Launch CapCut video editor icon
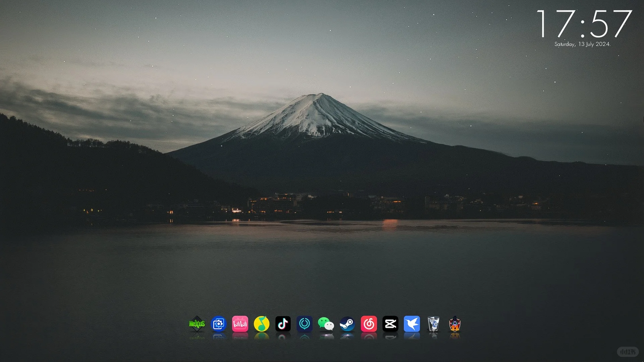644x362 pixels. click(390, 324)
